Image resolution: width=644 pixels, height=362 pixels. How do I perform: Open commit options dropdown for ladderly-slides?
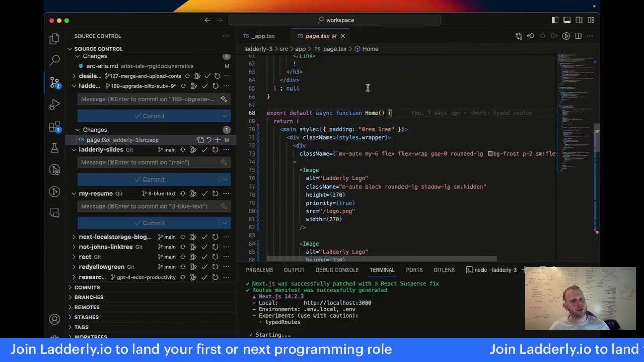coord(225,179)
